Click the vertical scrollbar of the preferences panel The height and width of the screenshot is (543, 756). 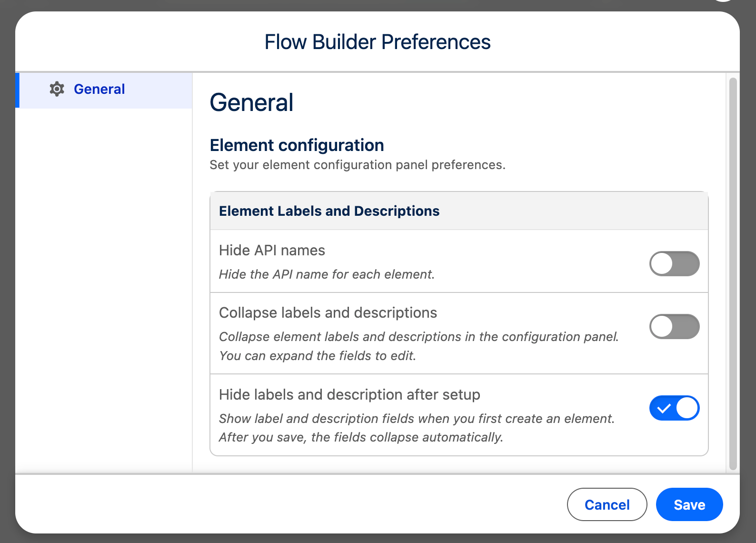[x=733, y=273]
